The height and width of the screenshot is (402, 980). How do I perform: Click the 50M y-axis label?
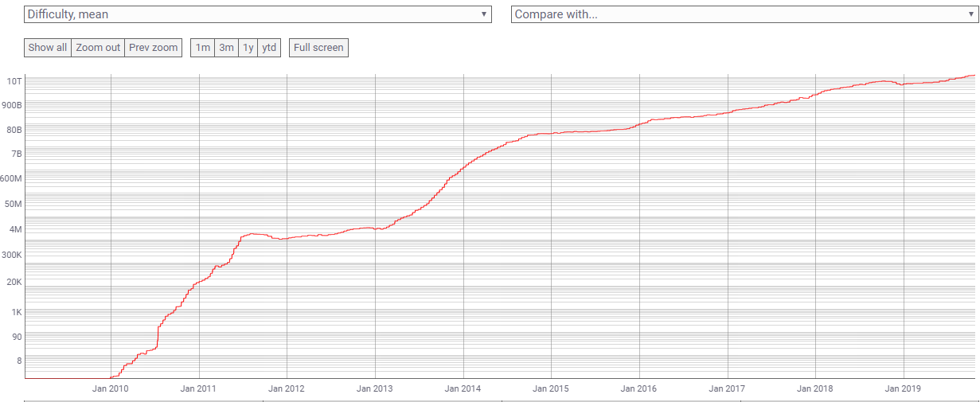[x=13, y=205]
